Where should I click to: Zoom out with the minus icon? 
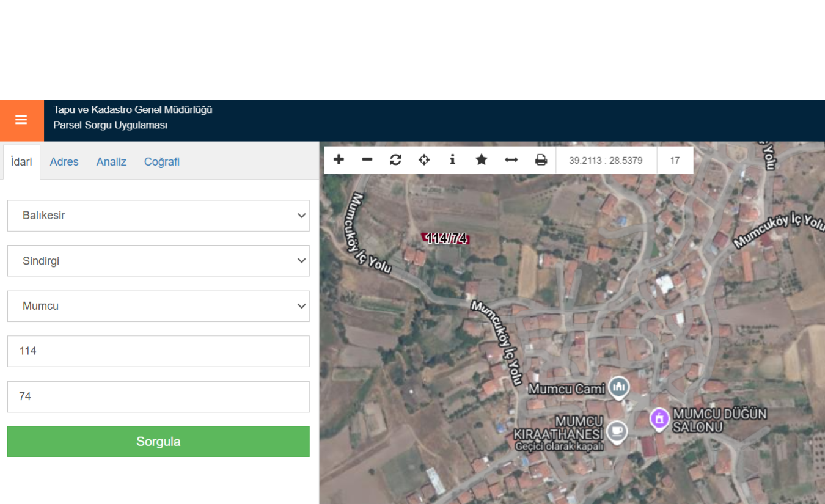tap(367, 160)
